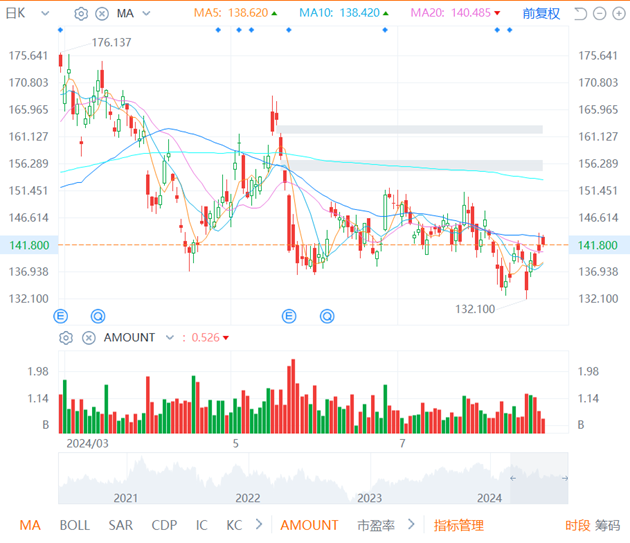
Task: Show more sub indicators after 市盈率
Action: [x=411, y=525]
